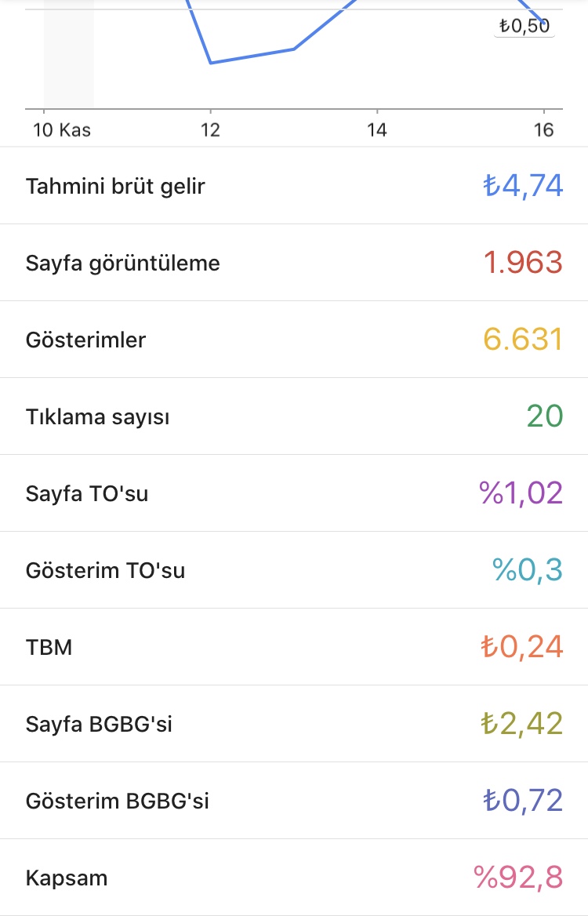Click the 10 Kas date on chart axis

point(62,129)
